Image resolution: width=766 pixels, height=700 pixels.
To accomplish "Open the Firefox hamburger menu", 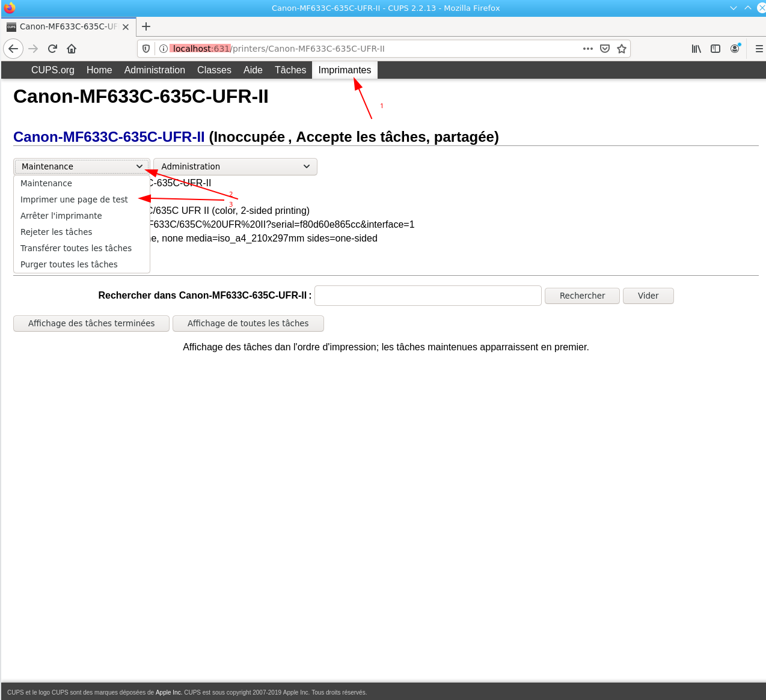I will point(759,49).
